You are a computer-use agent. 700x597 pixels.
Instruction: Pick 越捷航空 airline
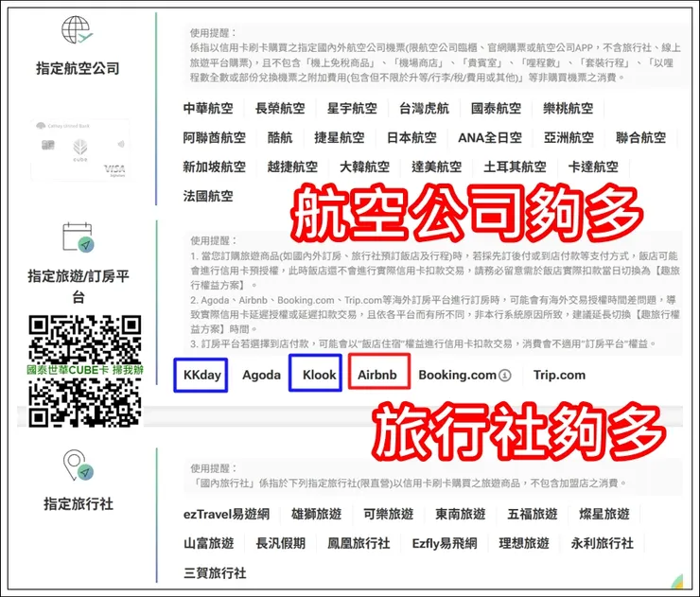click(x=292, y=167)
